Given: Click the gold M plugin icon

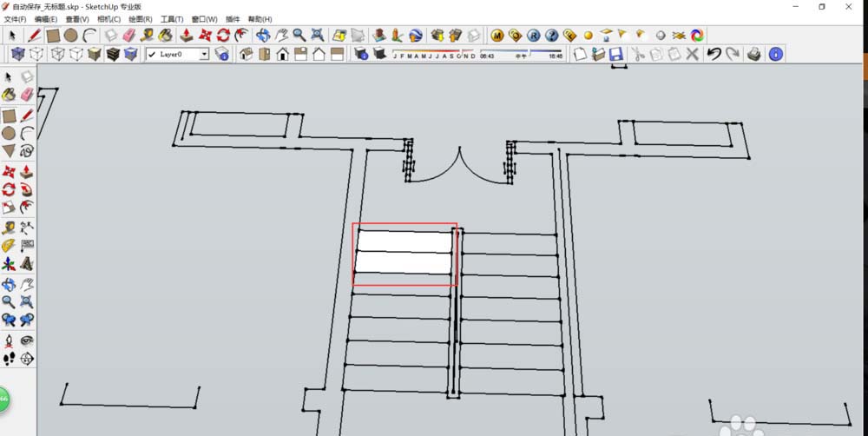Looking at the screenshot, I should pos(497,36).
